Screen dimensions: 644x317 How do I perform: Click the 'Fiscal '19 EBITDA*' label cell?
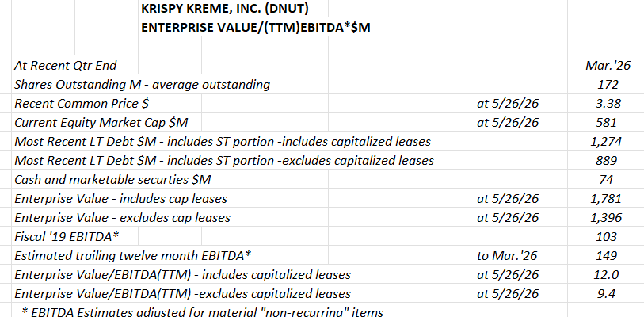click(67, 236)
